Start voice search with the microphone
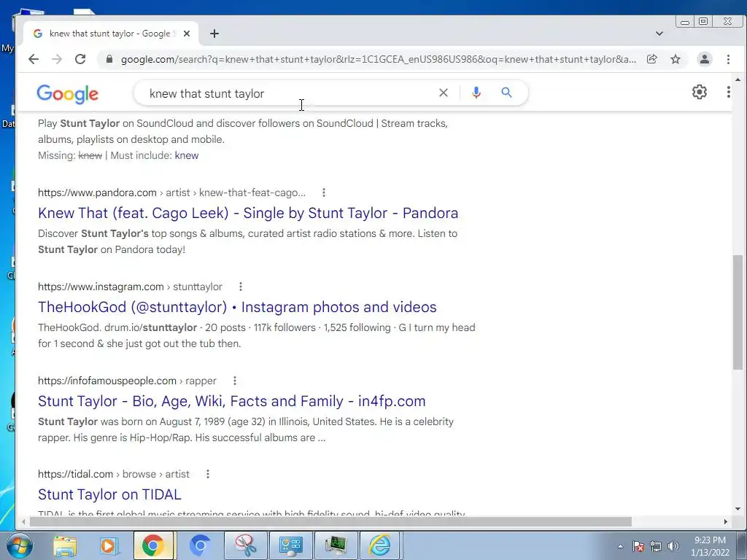747x560 pixels. pyautogui.click(x=476, y=93)
